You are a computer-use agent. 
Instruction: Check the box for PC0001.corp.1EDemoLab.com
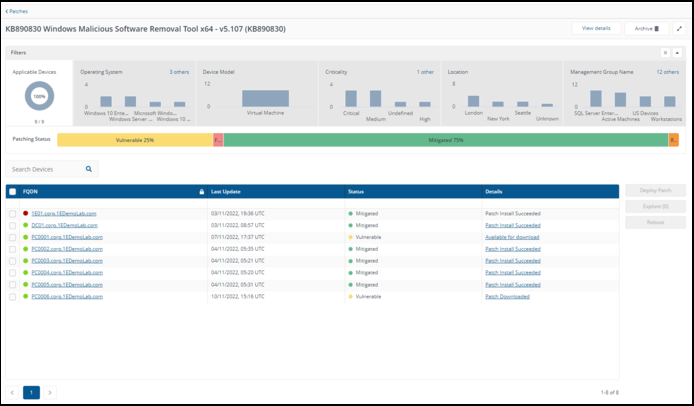12,237
